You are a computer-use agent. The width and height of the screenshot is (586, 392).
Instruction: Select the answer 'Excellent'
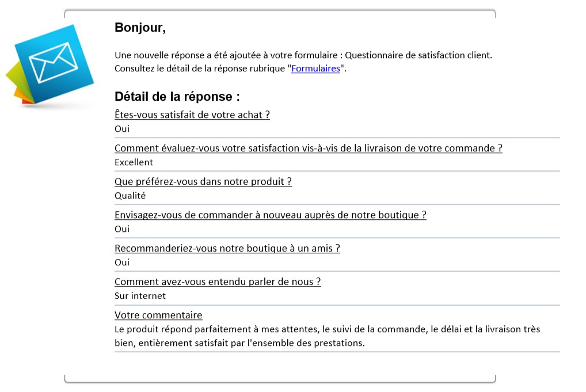(x=134, y=162)
